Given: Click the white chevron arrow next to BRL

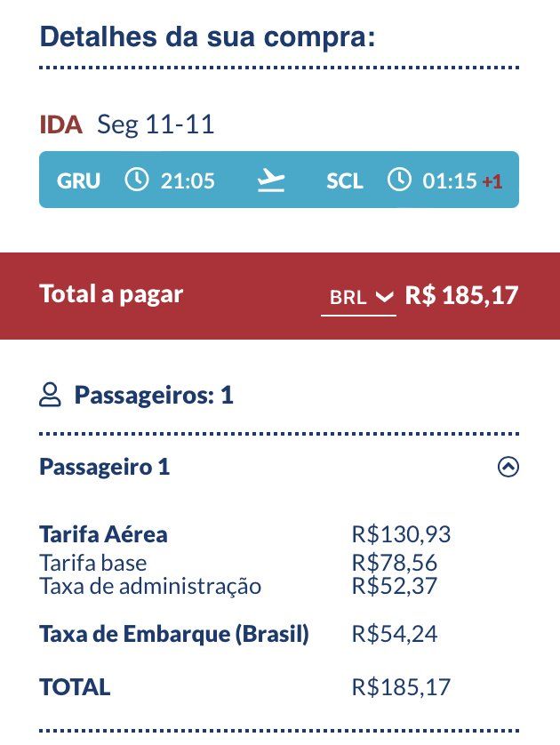Looking at the screenshot, I should point(384,297).
